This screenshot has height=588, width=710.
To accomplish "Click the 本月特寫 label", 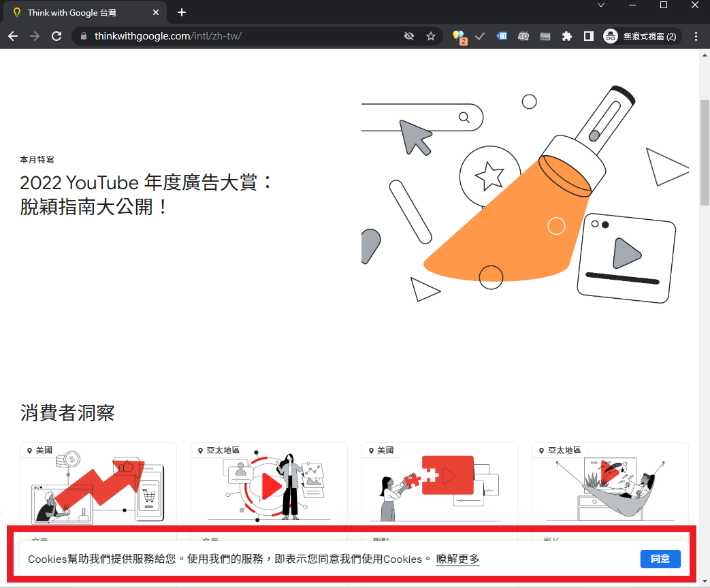I will point(37,160).
